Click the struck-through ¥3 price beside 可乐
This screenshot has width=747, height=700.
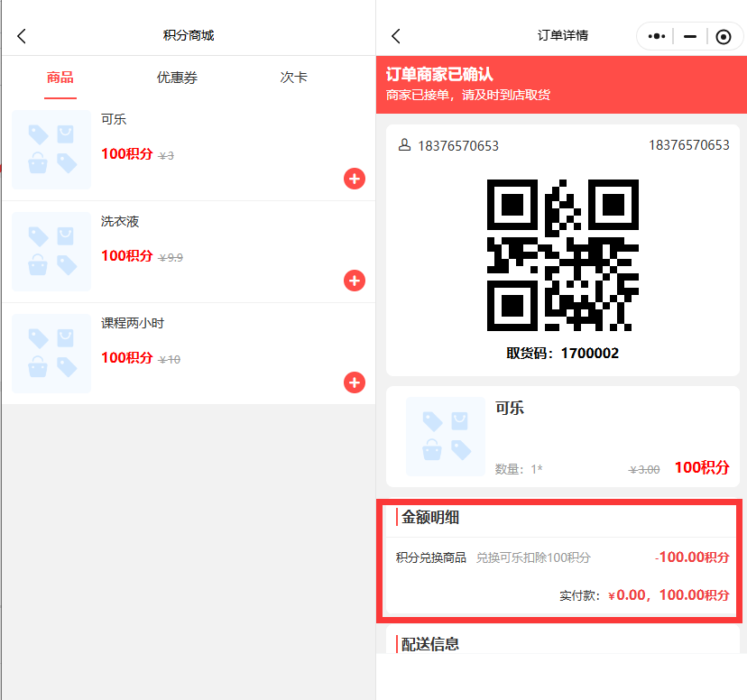click(166, 156)
